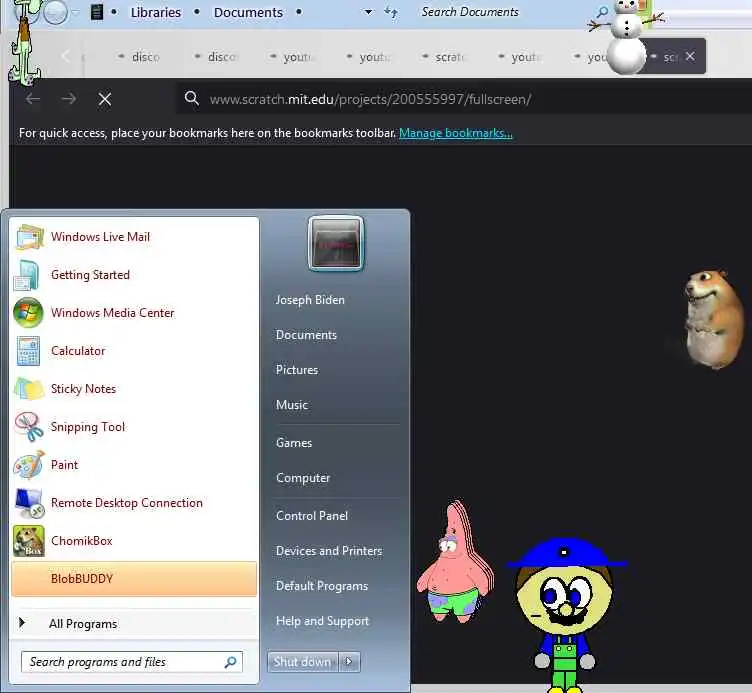Open the Shut down options arrow
This screenshot has width=752, height=693.
pos(349,662)
